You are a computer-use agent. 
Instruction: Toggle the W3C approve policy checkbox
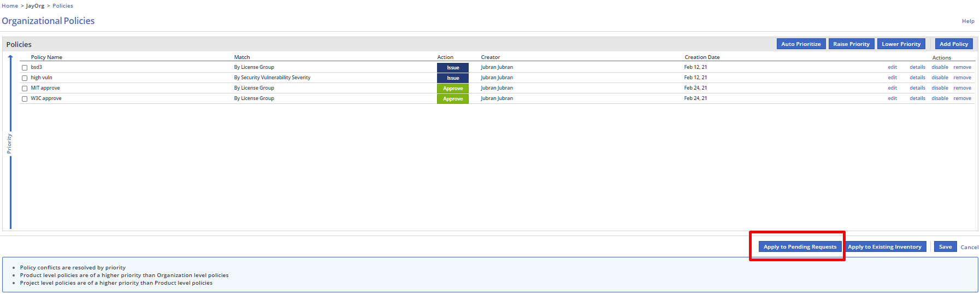coord(25,99)
